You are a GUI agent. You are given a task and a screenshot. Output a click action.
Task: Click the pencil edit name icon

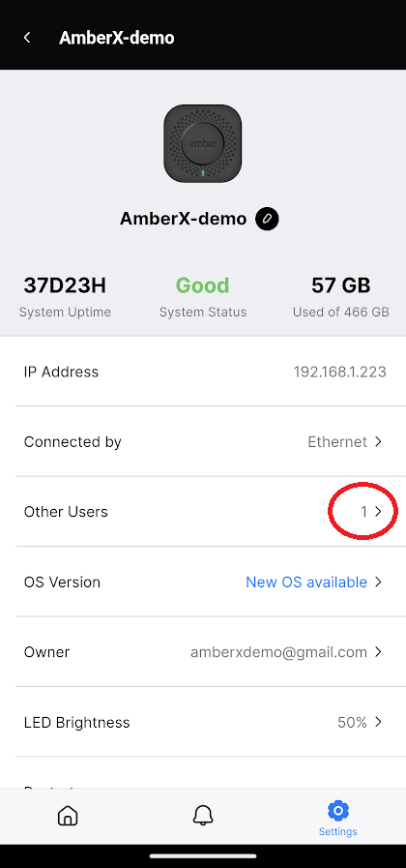pyautogui.click(x=267, y=220)
